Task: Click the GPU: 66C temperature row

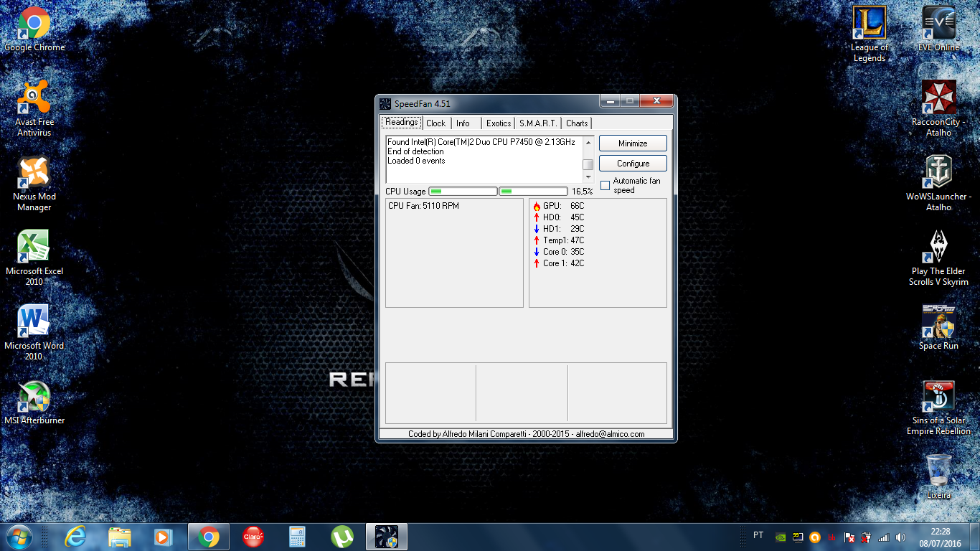Action: point(558,206)
